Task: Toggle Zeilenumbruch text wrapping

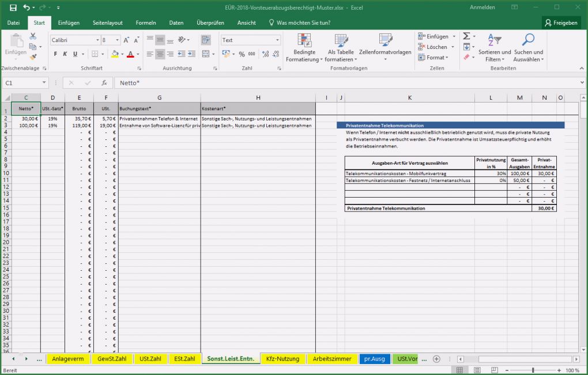Action: click(x=205, y=39)
